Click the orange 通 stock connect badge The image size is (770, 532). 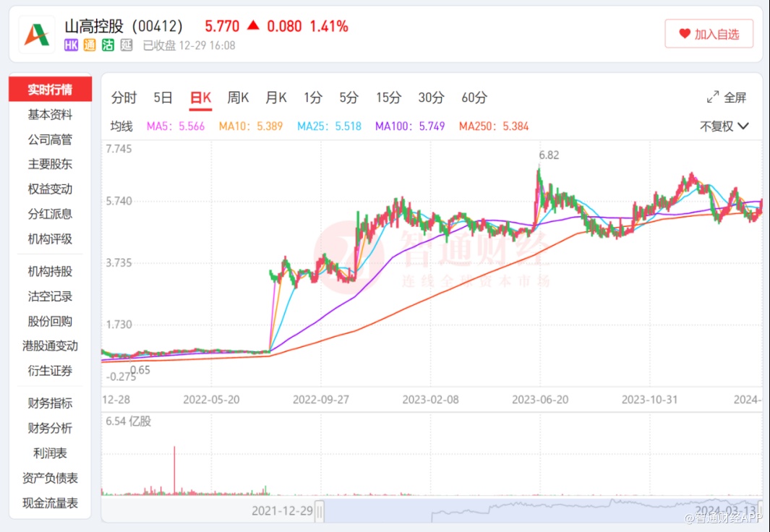point(90,46)
